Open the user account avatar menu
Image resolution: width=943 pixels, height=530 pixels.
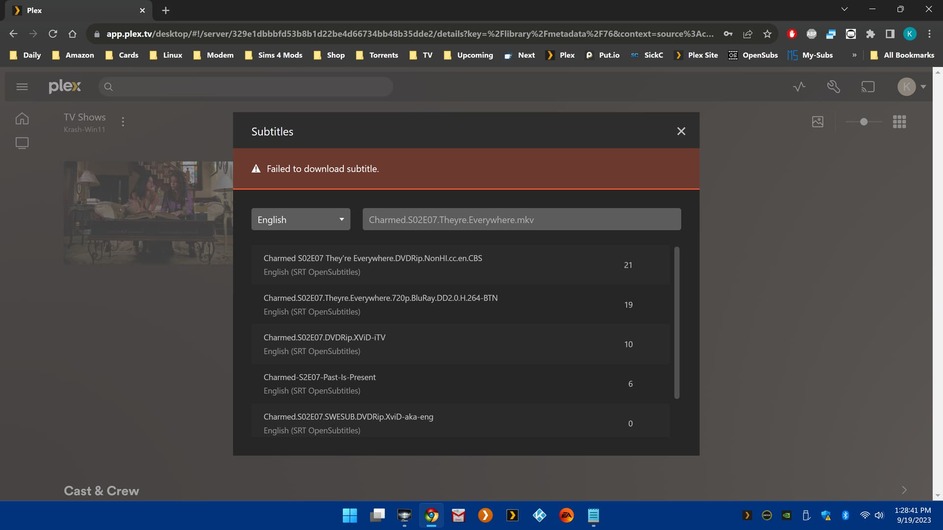tap(907, 87)
